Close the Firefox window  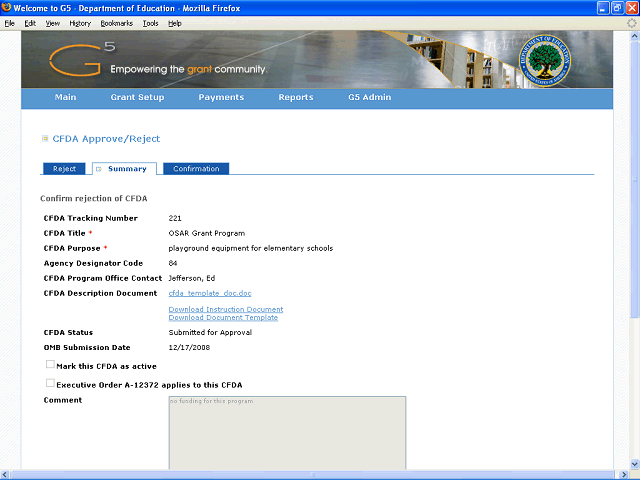tap(632, 8)
